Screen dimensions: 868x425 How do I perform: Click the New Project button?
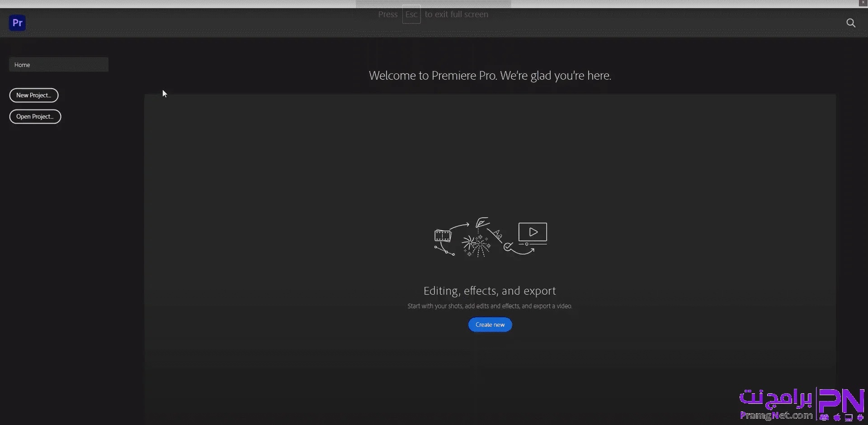pos(34,95)
